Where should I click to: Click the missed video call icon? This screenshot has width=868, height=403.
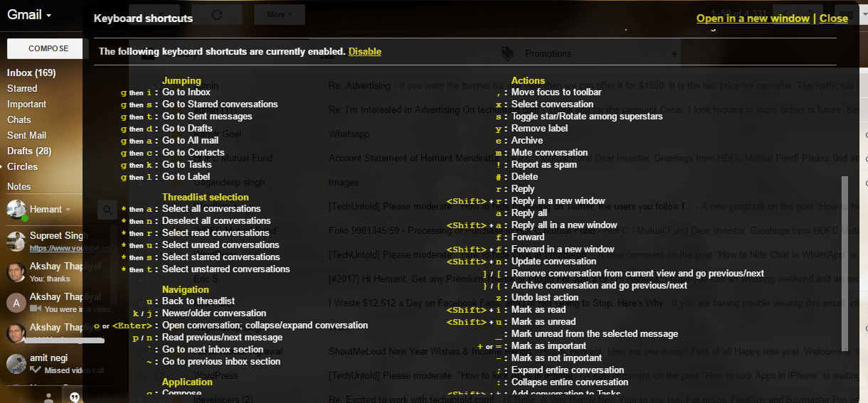(x=35, y=370)
